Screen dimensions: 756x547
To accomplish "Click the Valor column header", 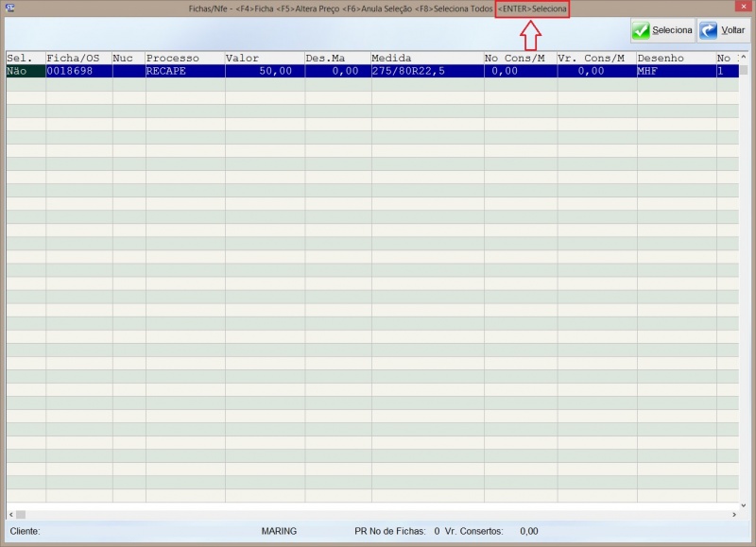I will coord(264,58).
